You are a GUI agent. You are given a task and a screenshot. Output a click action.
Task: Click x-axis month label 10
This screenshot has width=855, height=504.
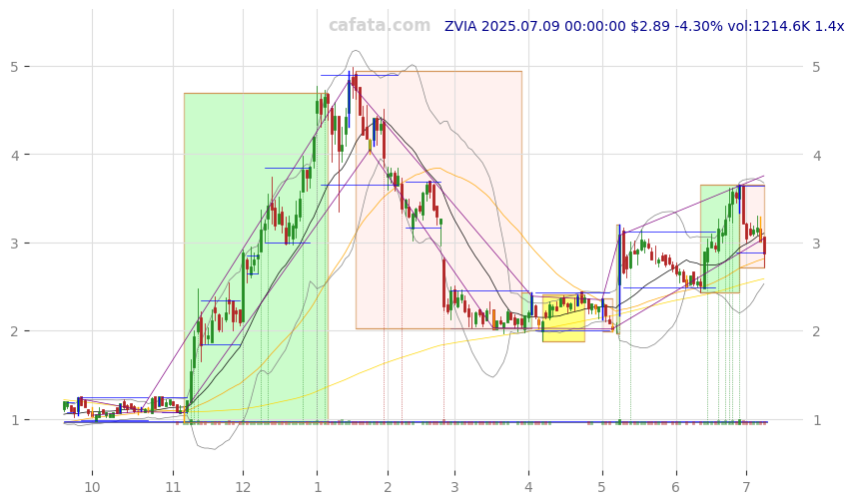point(92,487)
